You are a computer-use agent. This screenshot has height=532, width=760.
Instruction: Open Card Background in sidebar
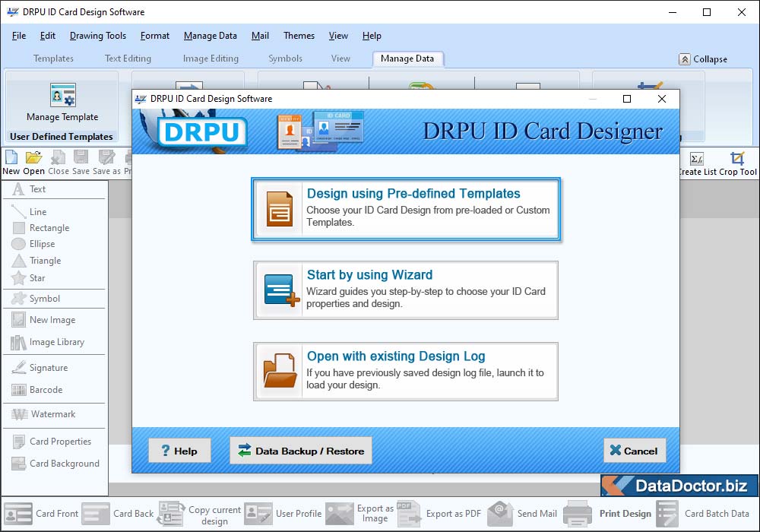55,464
